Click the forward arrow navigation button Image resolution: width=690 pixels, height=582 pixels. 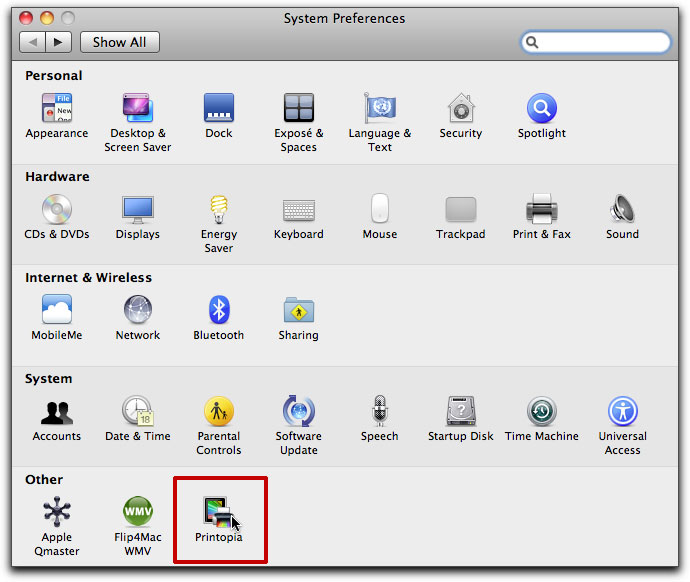(x=58, y=42)
